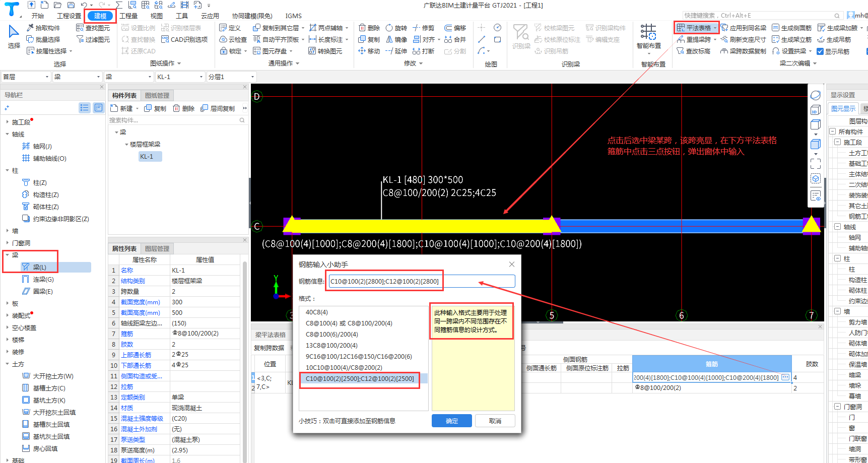Open the 分层1 layer dropdown

click(x=231, y=77)
